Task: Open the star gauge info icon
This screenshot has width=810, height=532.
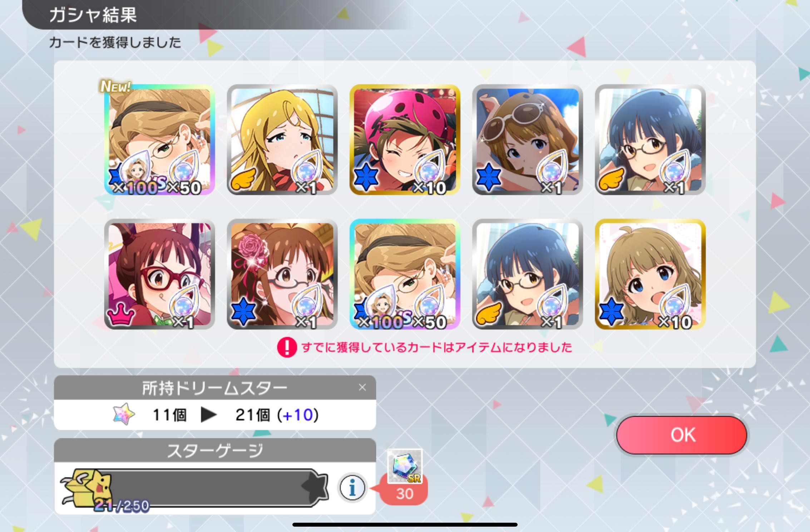Action: click(352, 487)
